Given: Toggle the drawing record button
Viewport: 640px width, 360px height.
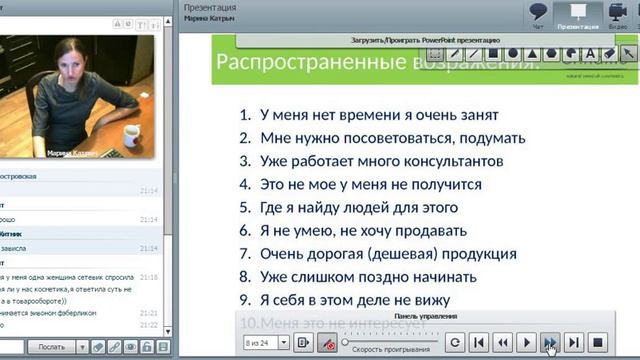Looking at the screenshot, I should click(x=327, y=342).
